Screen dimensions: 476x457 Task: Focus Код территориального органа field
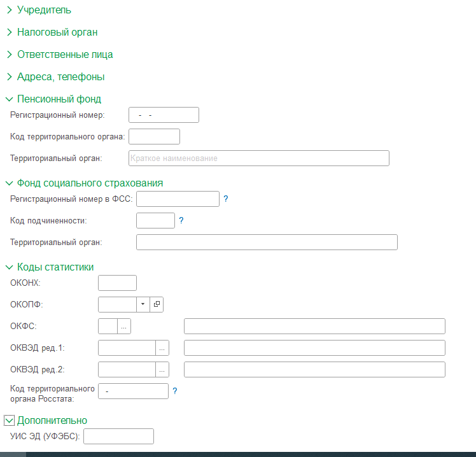[x=154, y=137]
